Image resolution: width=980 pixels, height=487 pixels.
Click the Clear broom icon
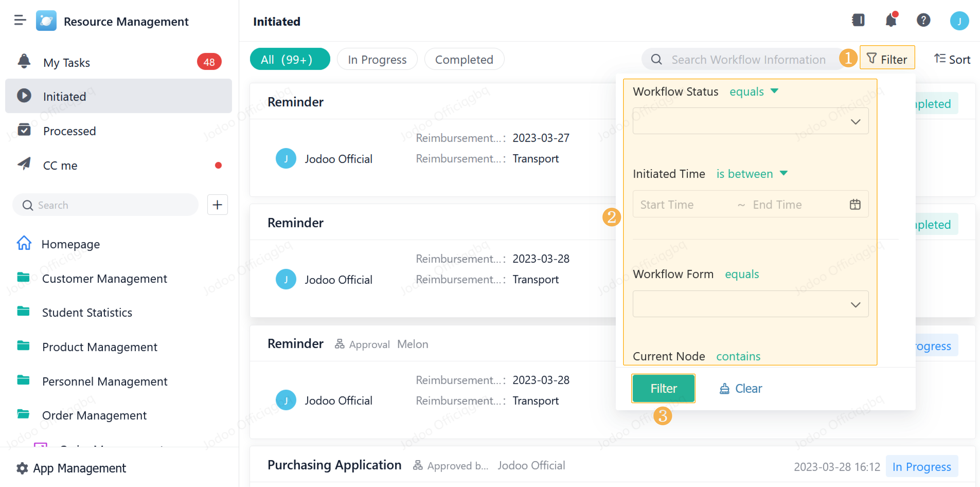point(724,389)
